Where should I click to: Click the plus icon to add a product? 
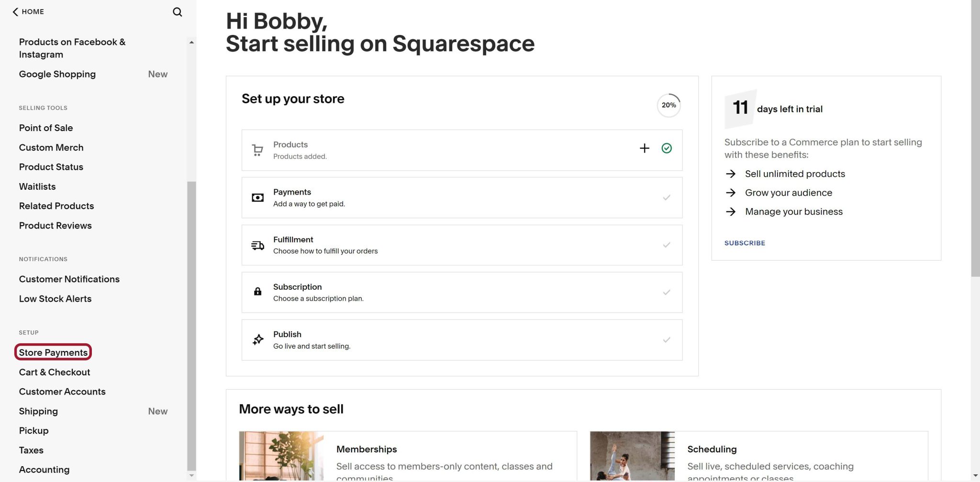pyautogui.click(x=645, y=148)
